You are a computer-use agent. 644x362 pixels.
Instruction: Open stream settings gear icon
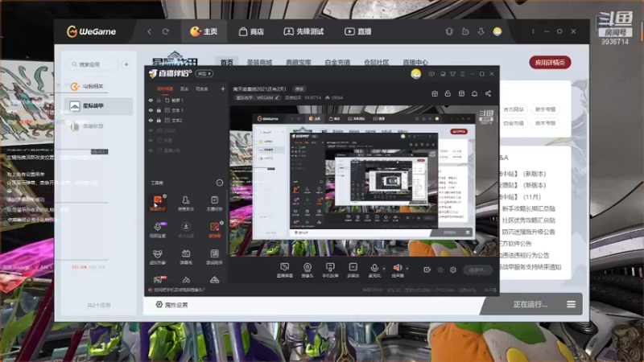click(x=453, y=269)
